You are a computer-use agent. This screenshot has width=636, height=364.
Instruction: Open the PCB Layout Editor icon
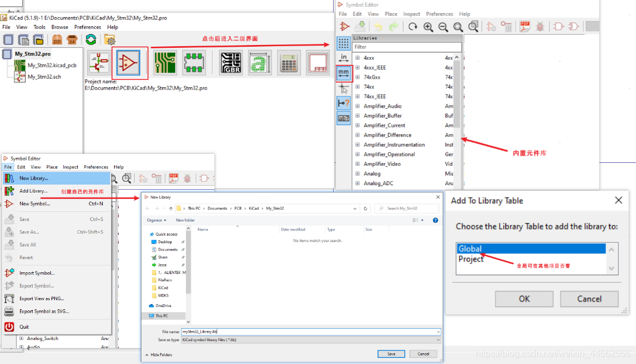click(x=165, y=63)
